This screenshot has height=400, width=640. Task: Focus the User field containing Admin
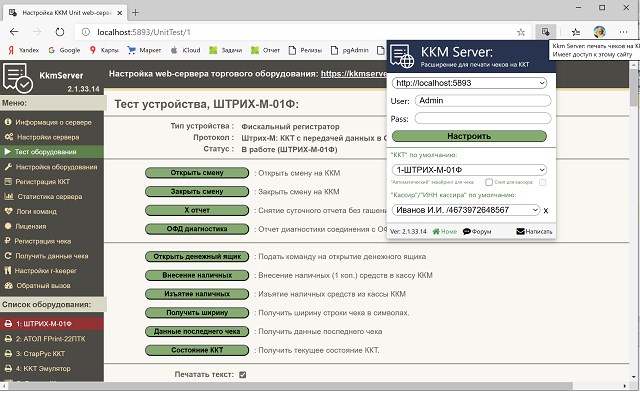(x=483, y=101)
